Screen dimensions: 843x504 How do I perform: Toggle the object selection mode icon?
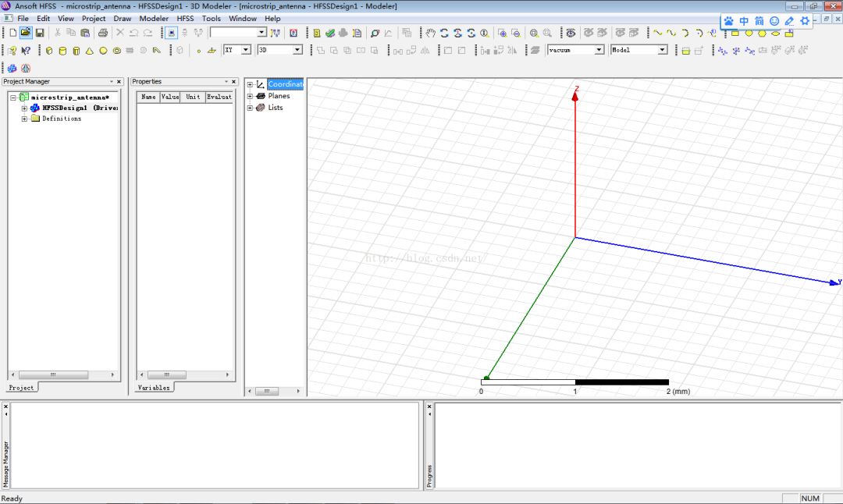pyautogui.click(x=171, y=33)
